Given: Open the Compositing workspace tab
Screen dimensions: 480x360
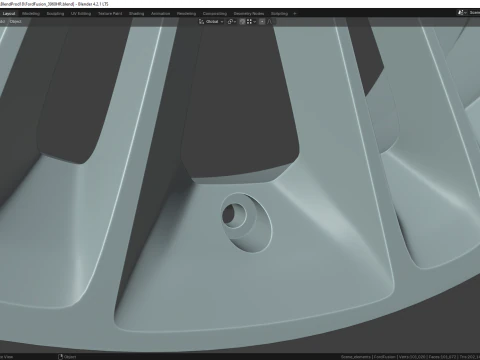Looking at the screenshot, I should pyautogui.click(x=215, y=14).
